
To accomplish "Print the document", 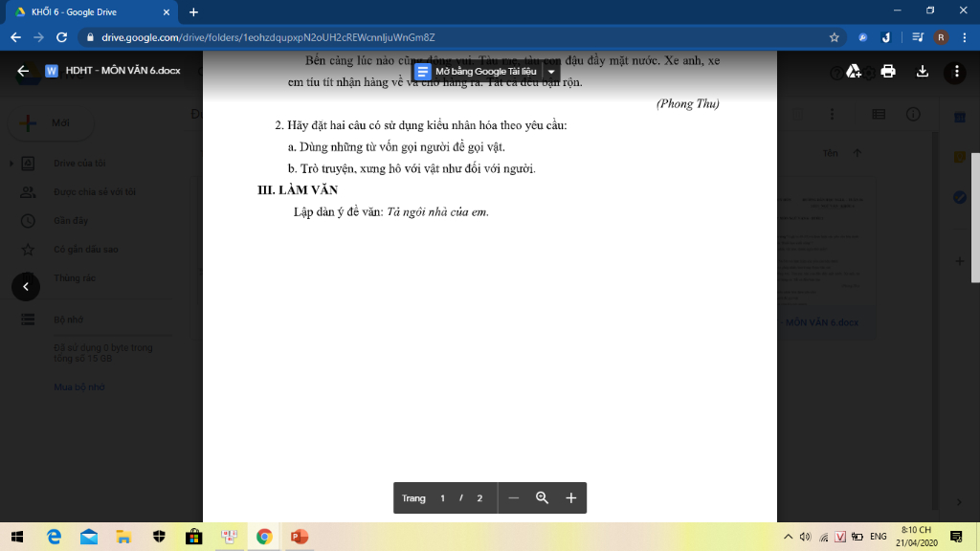I will tap(888, 71).
